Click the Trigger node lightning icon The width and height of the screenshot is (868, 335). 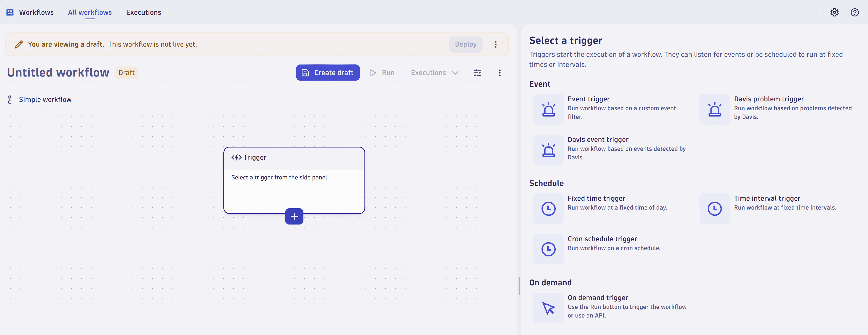tap(236, 157)
